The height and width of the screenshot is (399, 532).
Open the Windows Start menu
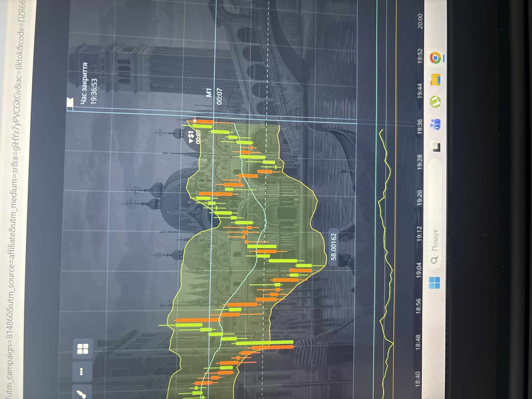point(435,282)
